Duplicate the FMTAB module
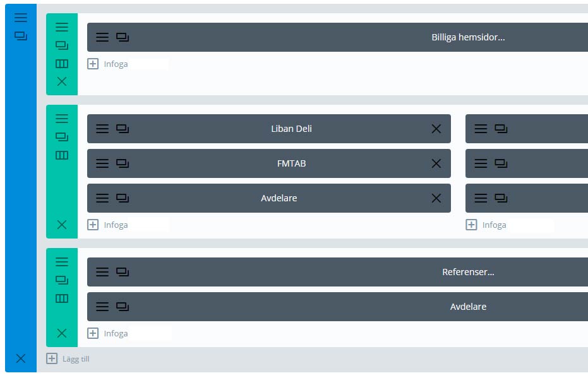 (x=123, y=163)
